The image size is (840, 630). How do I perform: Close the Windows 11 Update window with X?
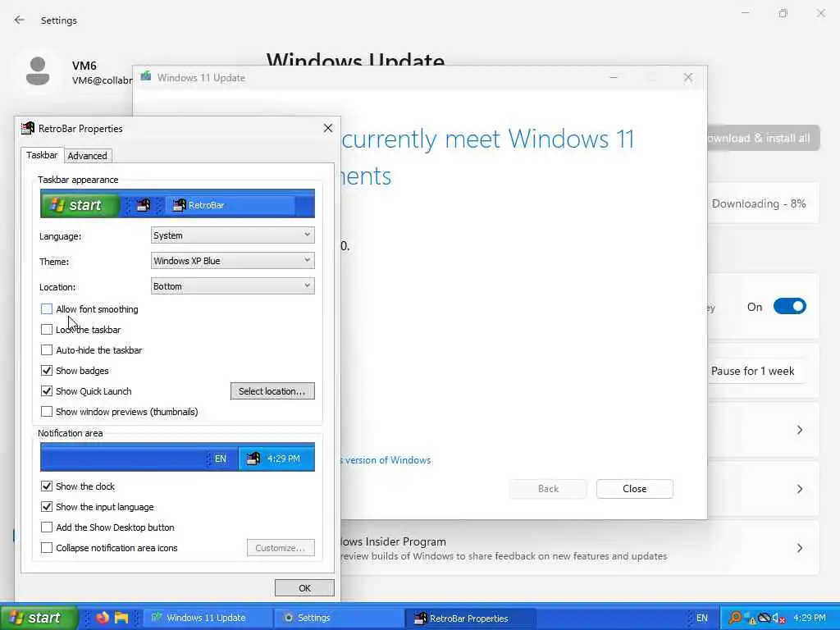click(688, 78)
